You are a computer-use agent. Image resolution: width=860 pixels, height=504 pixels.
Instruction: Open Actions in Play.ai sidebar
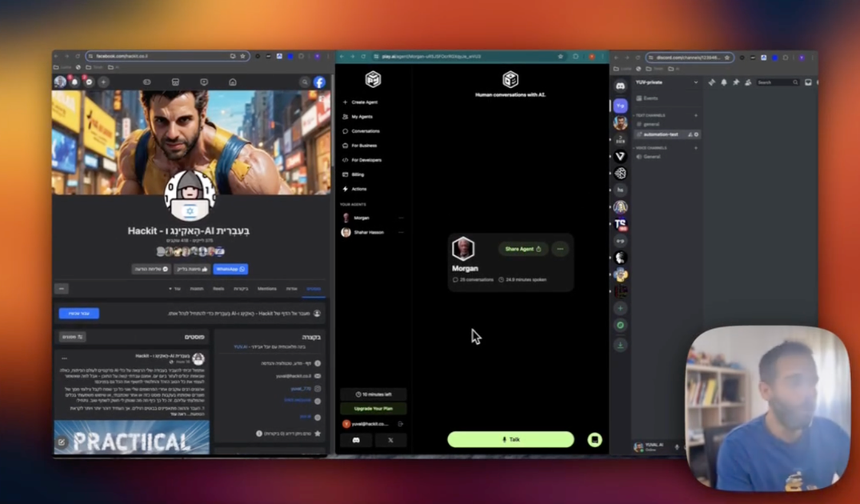[354, 190]
